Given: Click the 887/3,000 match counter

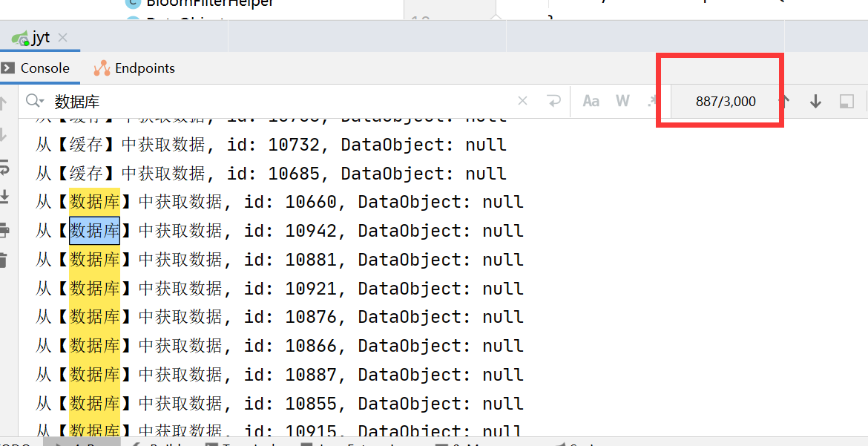Looking at the screenshot, I should tap(726, 102).
